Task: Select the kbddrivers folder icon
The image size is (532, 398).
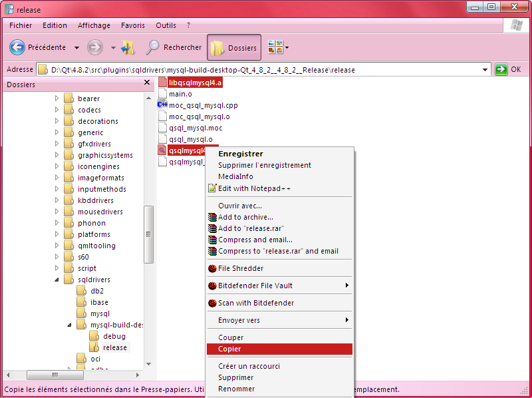Action: point(69,200)
